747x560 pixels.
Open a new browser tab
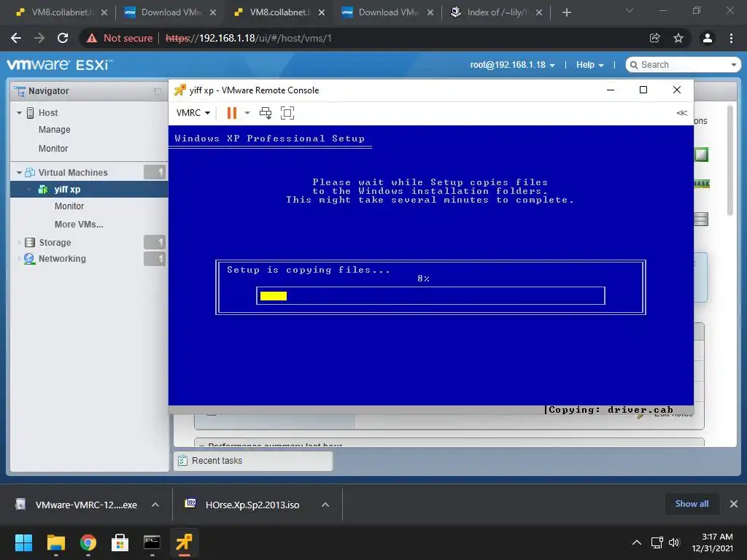(566, 12)
